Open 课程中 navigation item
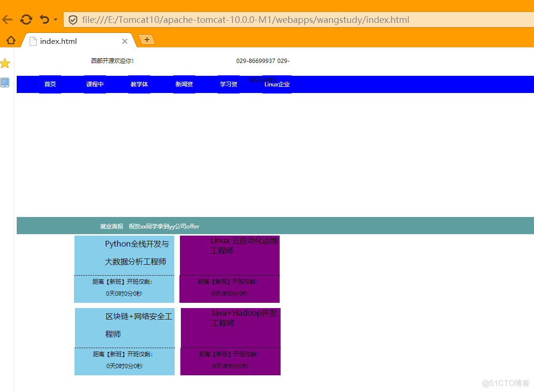This screenshot has height=392, width=534. tap(94, 84)
